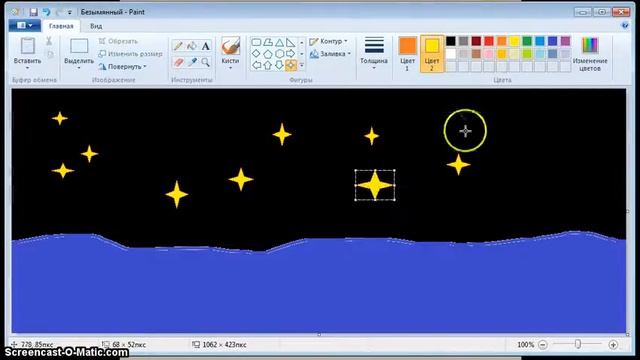Click the selected star inside dashed box

click(375, 185)
